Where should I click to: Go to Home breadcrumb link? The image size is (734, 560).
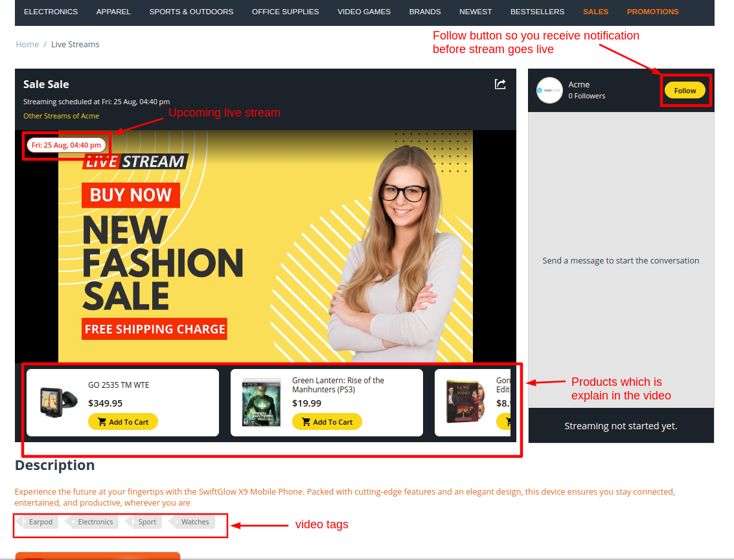point(27,44)
